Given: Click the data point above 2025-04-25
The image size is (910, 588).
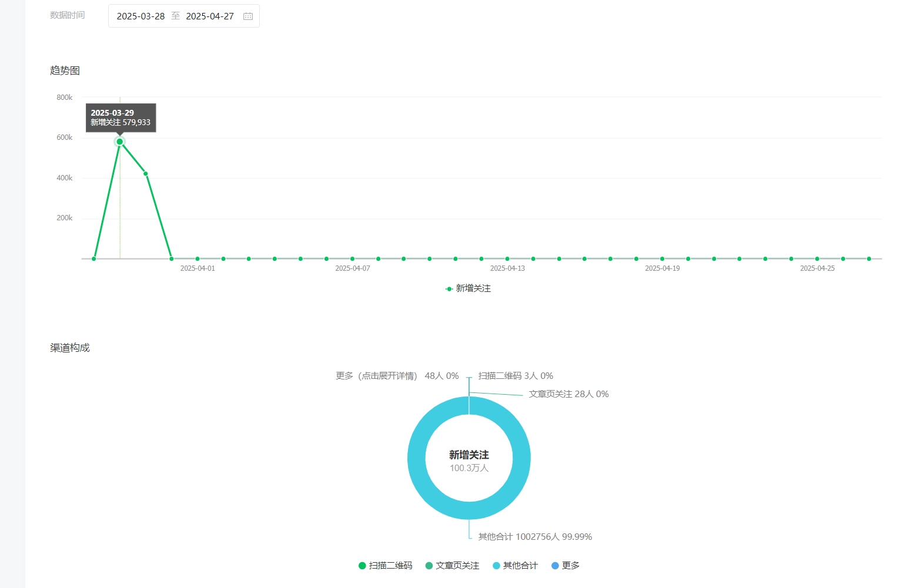Looking at the screenshot, I should [x=817, y=258].
